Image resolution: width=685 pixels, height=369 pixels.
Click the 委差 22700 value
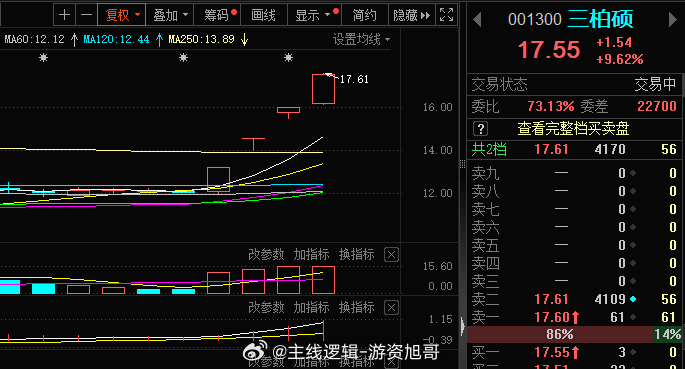coord(657,106)
